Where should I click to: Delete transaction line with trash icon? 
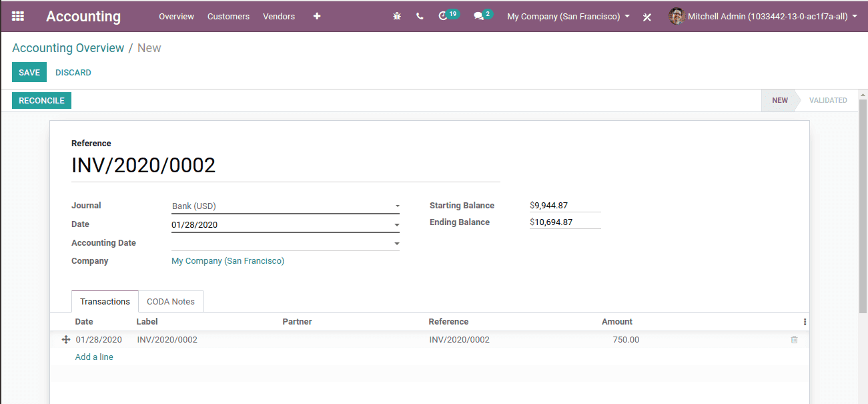pyautogui.click(x=794, y=340)
